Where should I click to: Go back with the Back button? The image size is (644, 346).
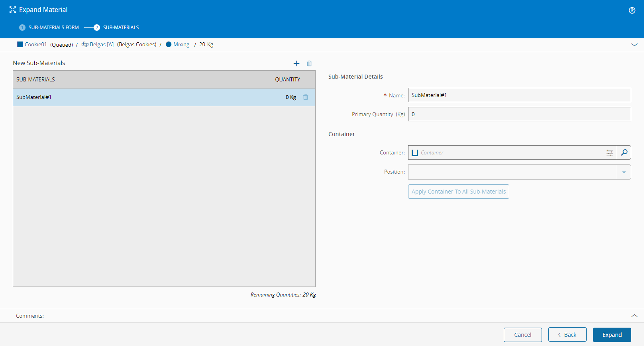567,335
